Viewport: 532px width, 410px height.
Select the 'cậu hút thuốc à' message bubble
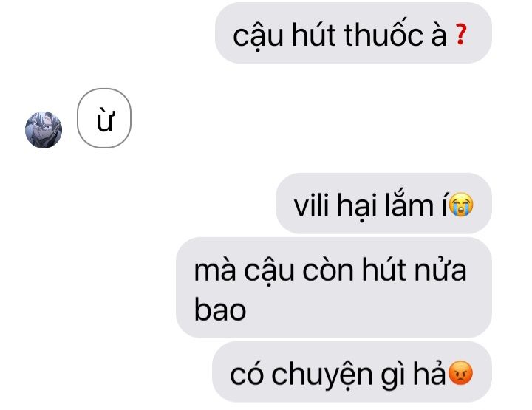[353, 33]
